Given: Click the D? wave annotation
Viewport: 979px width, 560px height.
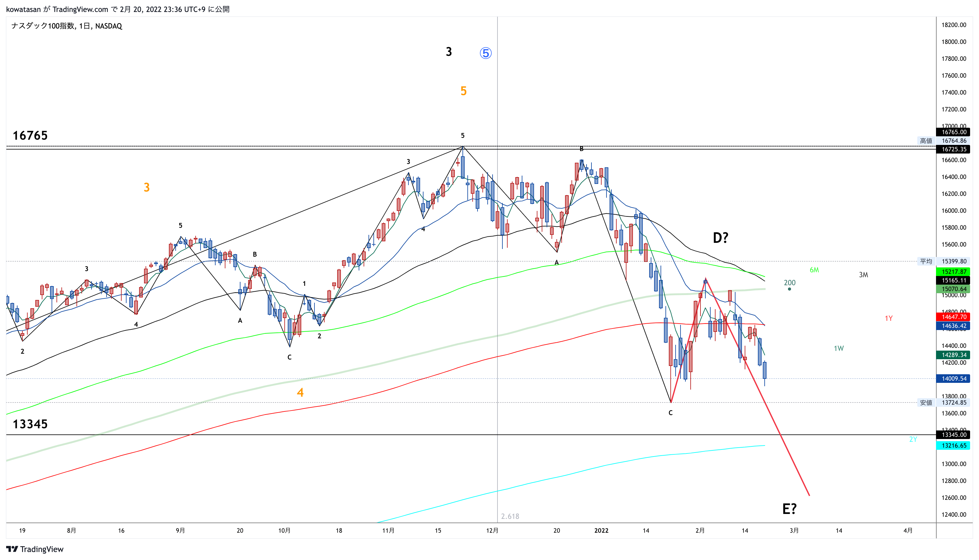Looking at the screenshot, I should pyautogui.click(x=720, y=238).
